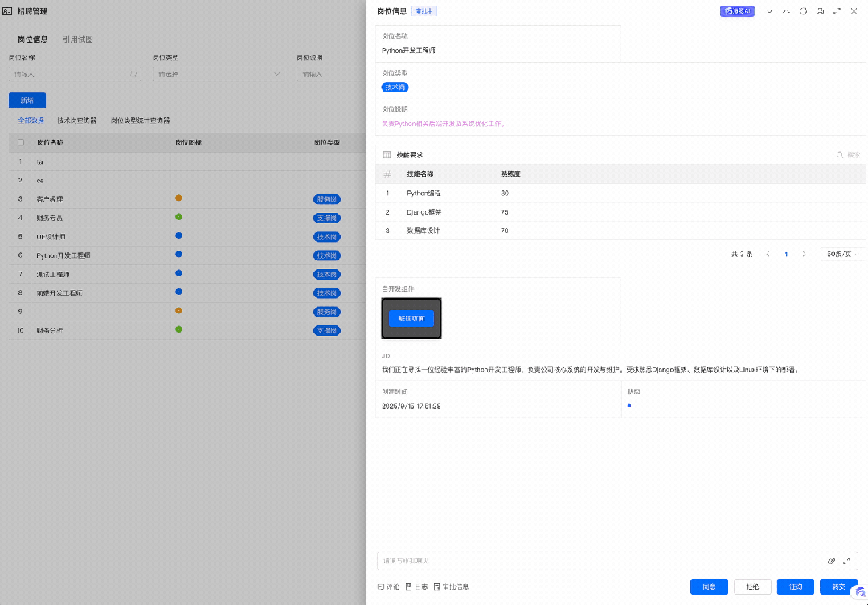Open the floating assistant icon at bottom right
The image size is (868, 605).
coord(860,592)
